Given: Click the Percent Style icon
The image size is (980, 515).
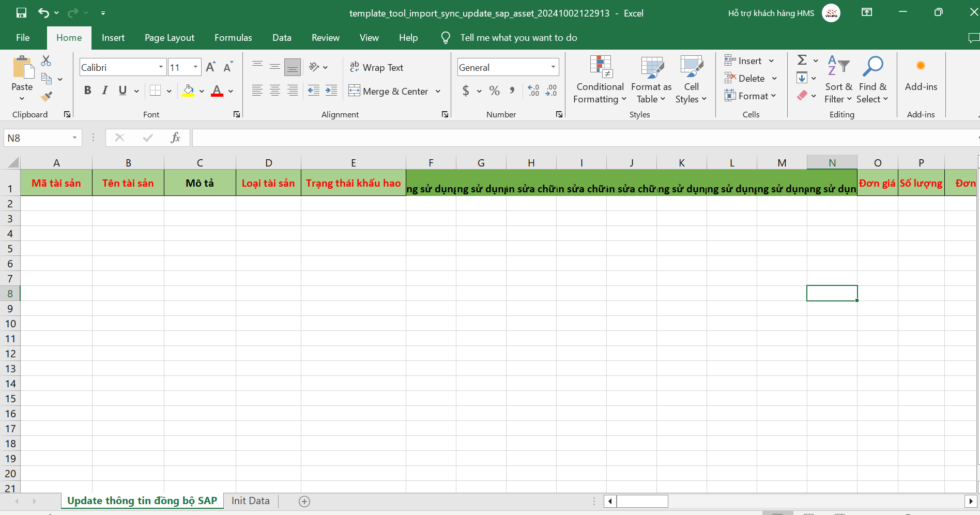Looking at the screenshot, I should [x=494, y=91].
